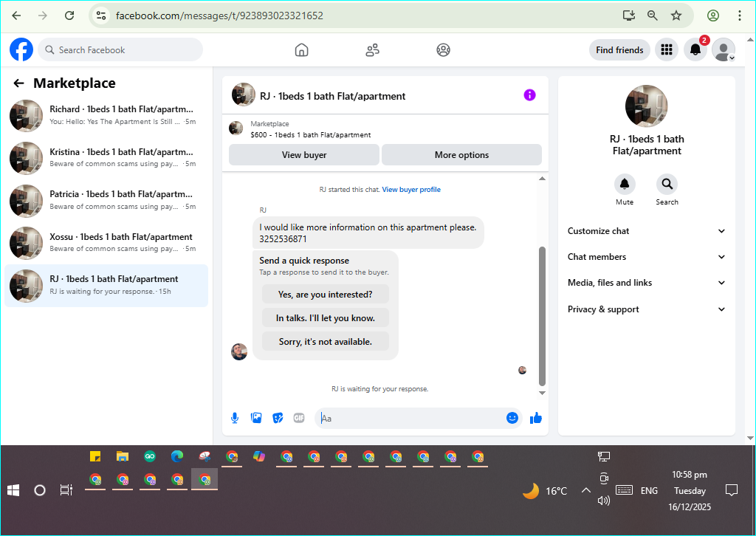Mute the conversation with bell icon
This screenshot has height=536, width=756.
[625, 184]
